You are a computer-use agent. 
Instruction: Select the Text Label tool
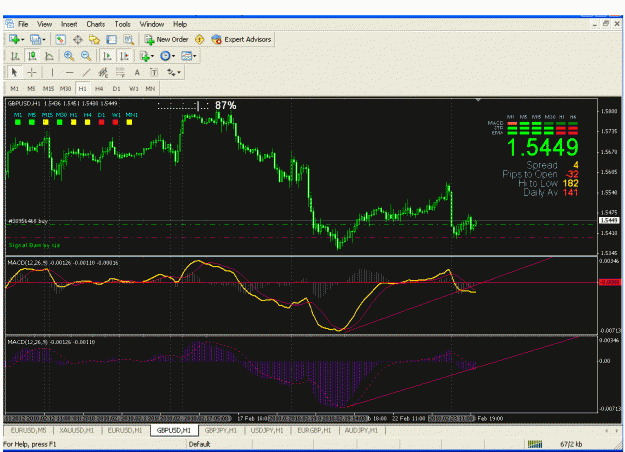pyautogui.click(x=154, y=73)
